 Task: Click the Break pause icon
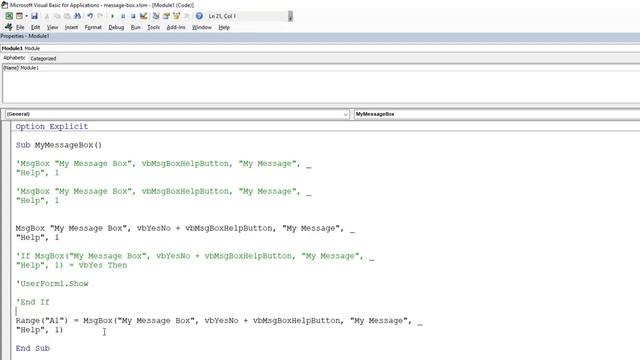coord(123,16)
